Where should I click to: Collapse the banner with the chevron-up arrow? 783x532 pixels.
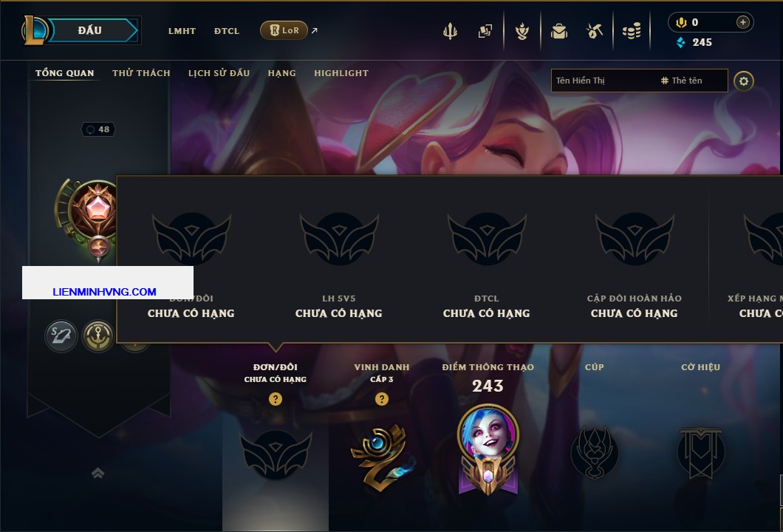point(98,473)
